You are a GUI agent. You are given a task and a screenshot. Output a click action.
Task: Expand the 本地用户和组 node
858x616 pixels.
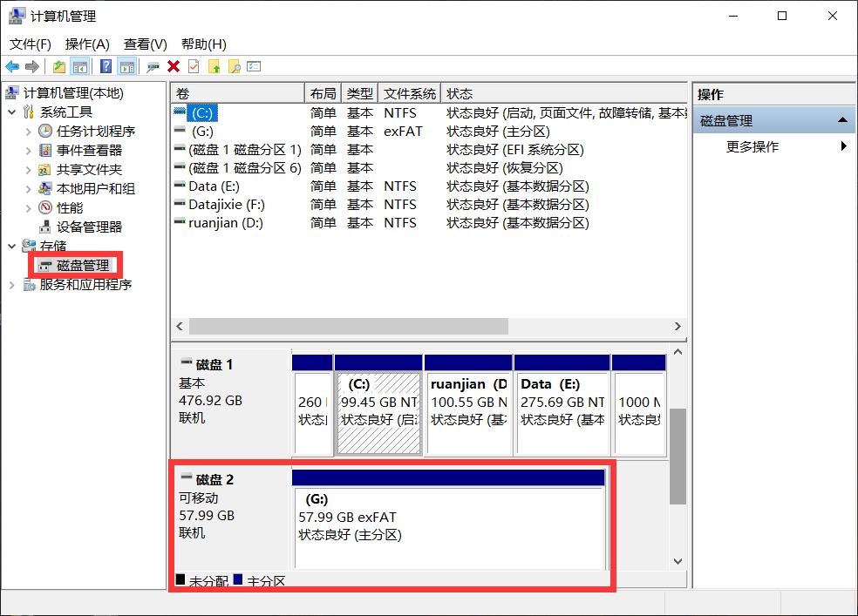tap(29, 188)
